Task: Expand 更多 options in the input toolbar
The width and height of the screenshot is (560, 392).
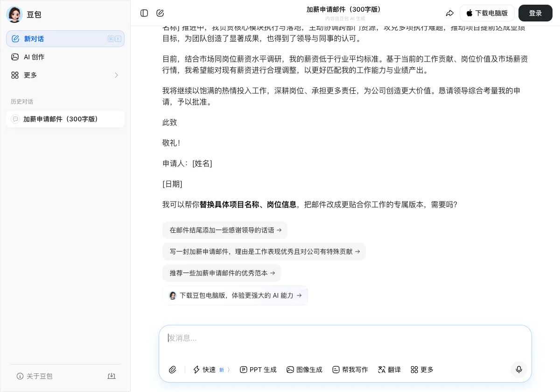Action: click(421, 370)
